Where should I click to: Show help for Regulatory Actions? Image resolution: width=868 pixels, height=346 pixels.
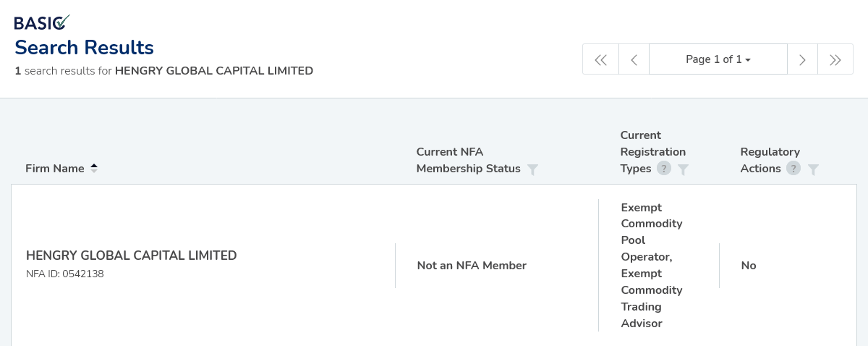click(793, 169)
